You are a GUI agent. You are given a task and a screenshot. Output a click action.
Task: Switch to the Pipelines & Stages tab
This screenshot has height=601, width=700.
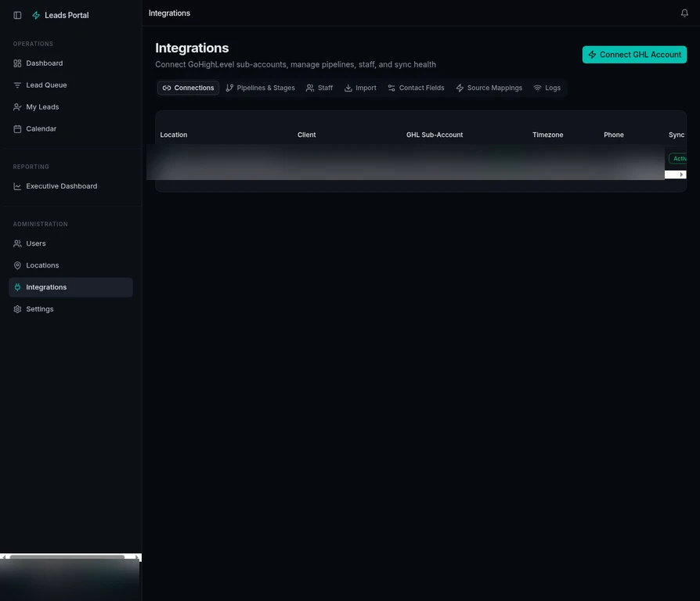[x=260, y=88]
